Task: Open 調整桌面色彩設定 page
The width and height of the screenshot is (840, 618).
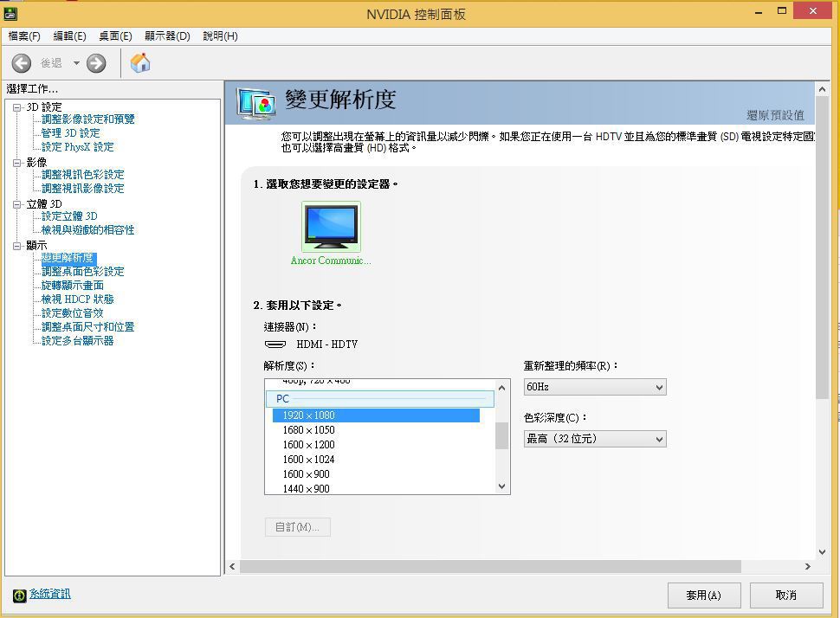Action: tap(83, 272)
